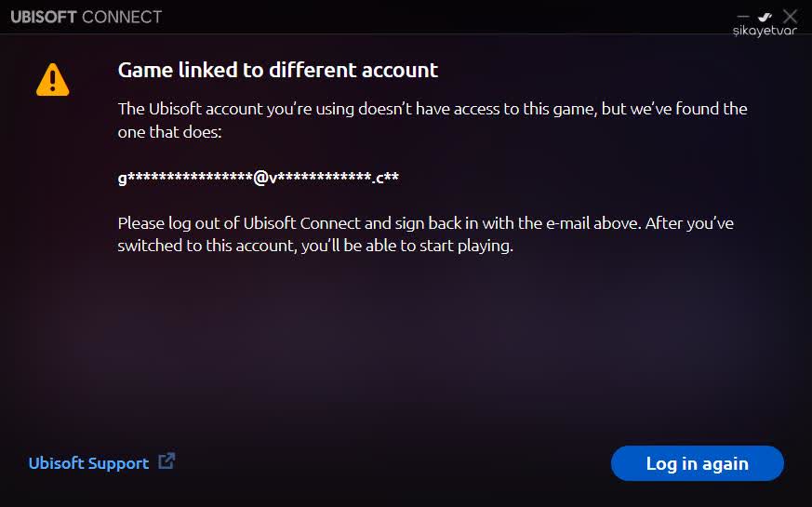The height and width of the screenshot is (507, 812).
Task: Minimize the Ubisoft Connect window
Action: (743, 17)
